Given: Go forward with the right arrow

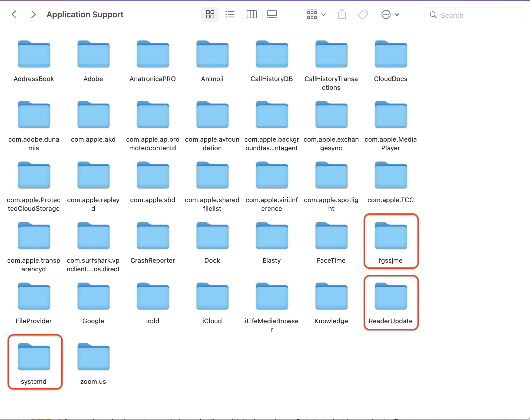Looking at the screenshot, I should click(33, 15).
